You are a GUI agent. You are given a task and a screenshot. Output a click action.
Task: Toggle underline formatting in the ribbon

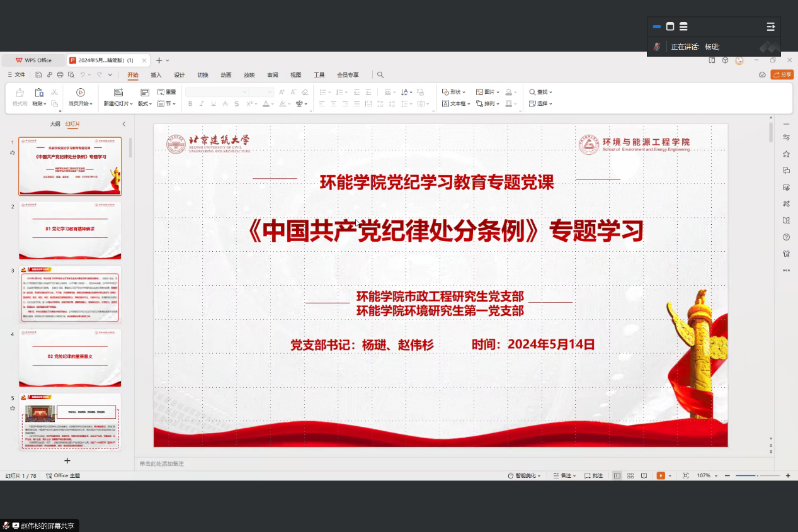(x=212, y=104)
